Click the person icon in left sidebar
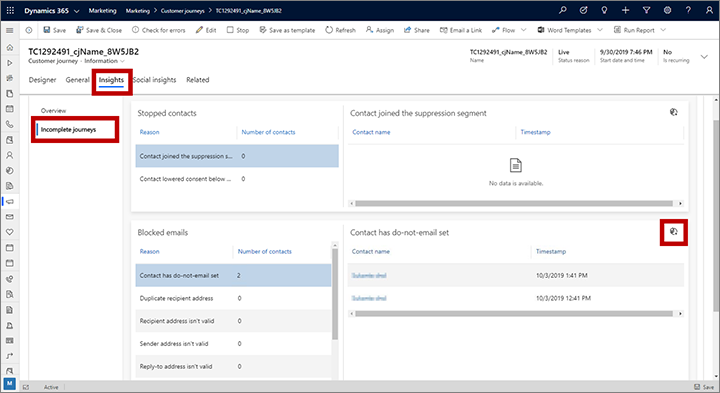This screenshot has height=393, width=720. click(10, 155)
